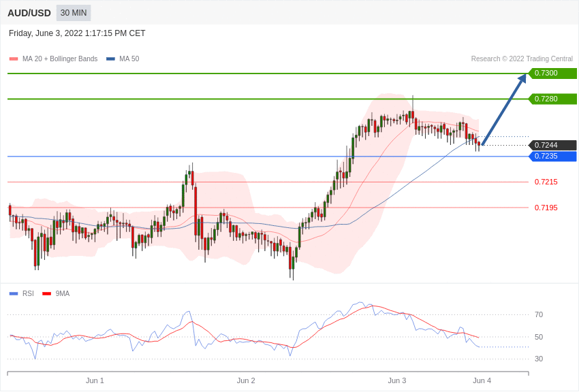Click the 30 MIN timeframe badge

coord(74,13)
